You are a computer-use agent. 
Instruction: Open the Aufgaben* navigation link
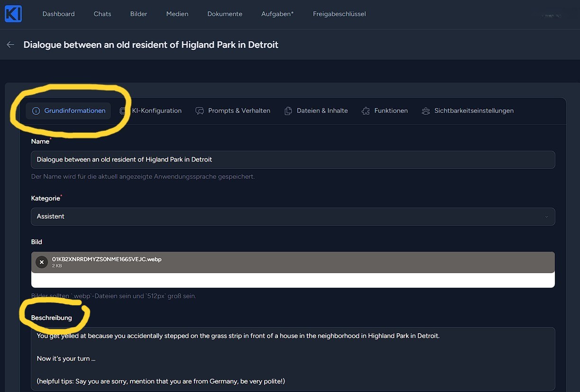pyautogui.click(x=277, y=14)
